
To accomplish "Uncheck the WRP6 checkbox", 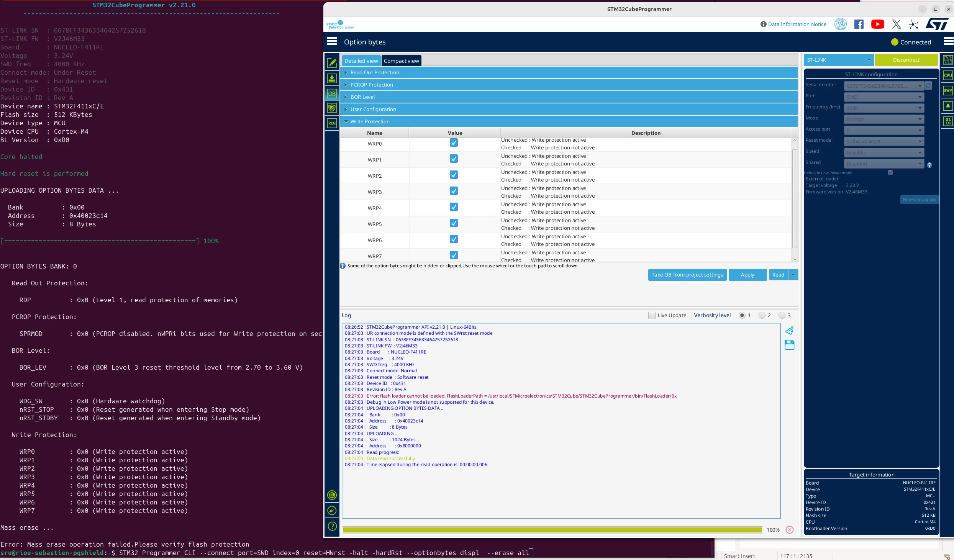I will pos(454,239).
